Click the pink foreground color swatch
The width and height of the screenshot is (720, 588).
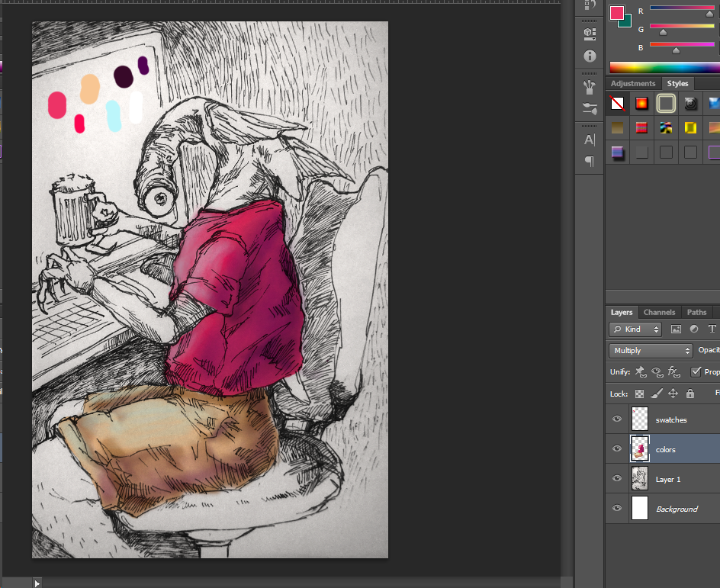click(616, 12)
